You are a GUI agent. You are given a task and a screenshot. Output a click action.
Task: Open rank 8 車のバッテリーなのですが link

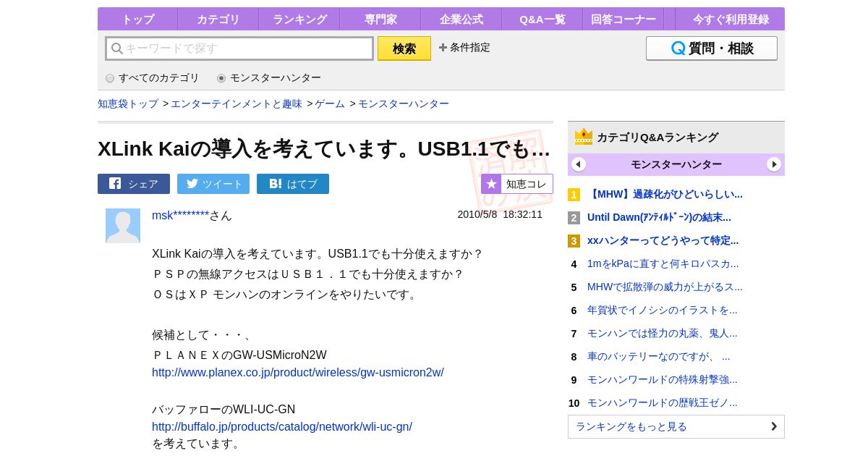pos(659,356)
